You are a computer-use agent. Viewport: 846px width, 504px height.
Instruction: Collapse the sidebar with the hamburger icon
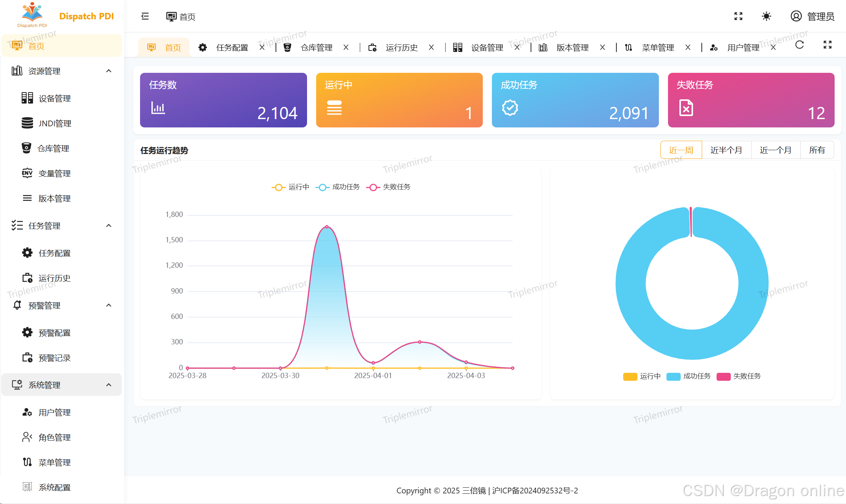click(x=145, y=16)
